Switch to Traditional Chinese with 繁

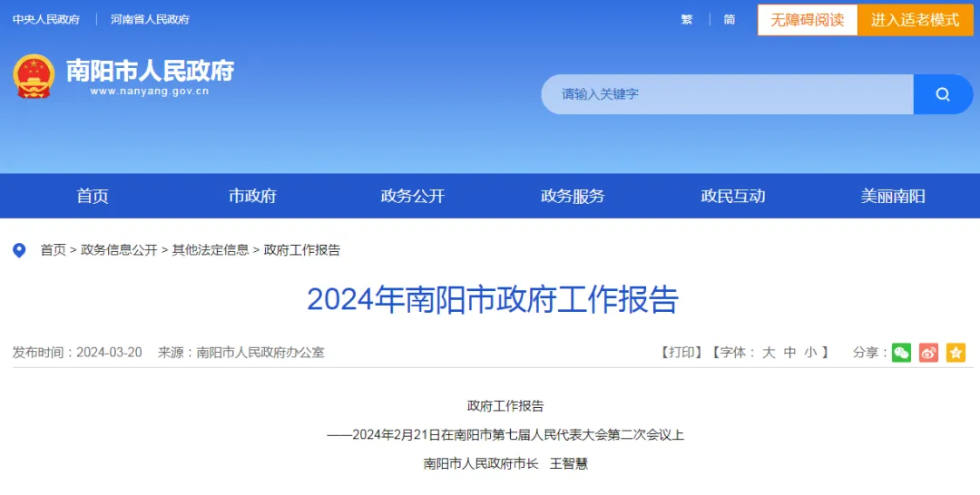pyautogui.click(x=687, y=19)
